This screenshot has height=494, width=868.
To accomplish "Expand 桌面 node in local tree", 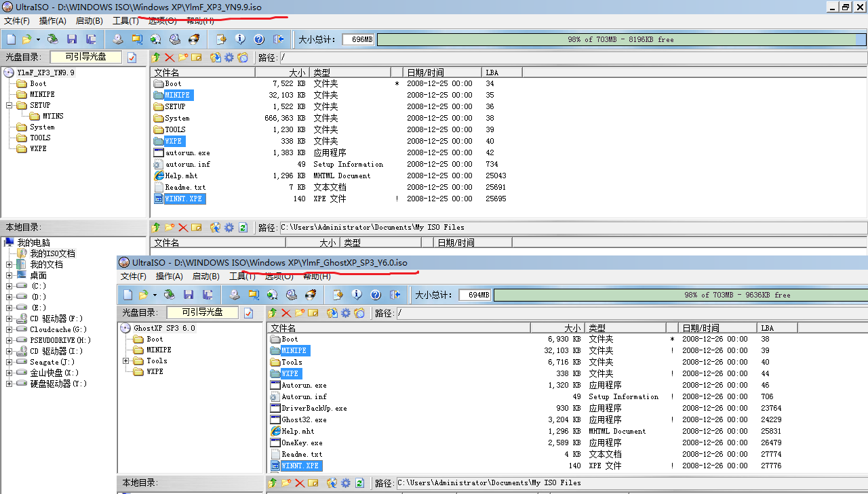I will pos(9,275).
